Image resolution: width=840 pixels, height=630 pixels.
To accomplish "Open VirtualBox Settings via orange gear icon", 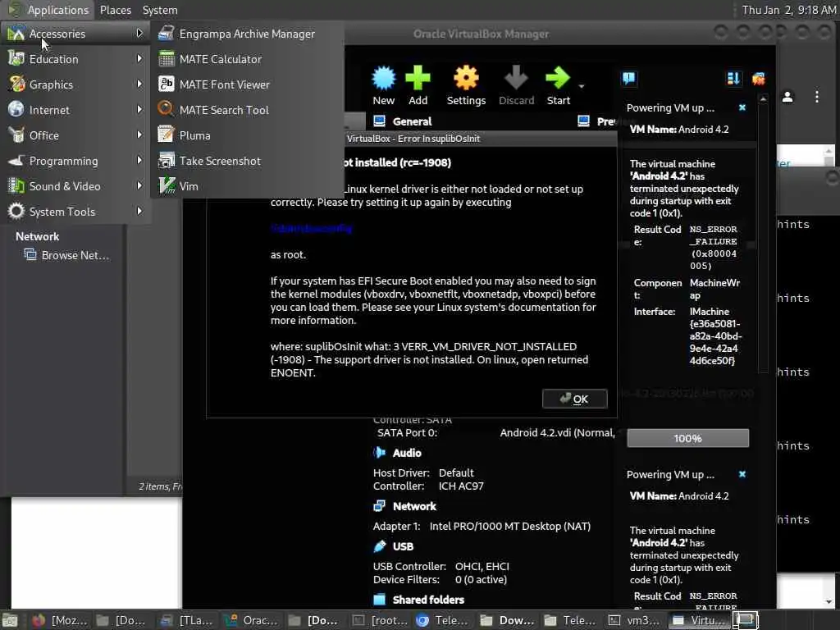I will (x=466, y=78).
